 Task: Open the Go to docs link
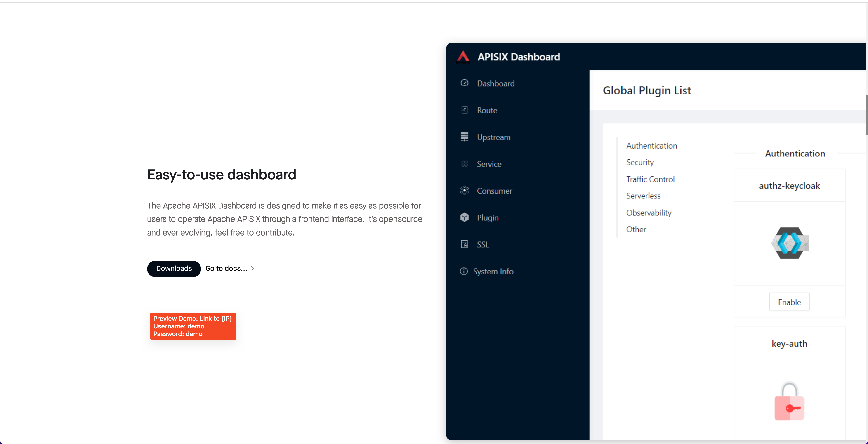click(x=226, y=269)
